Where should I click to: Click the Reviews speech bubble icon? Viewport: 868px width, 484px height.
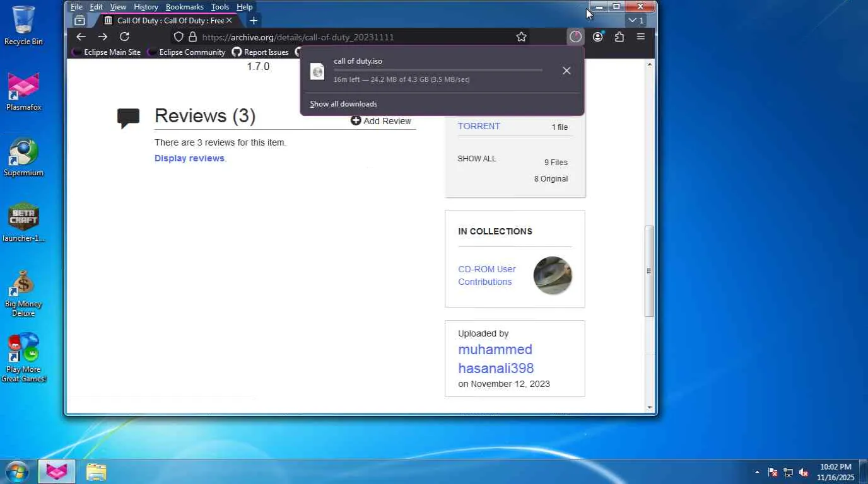coord(129,118)
